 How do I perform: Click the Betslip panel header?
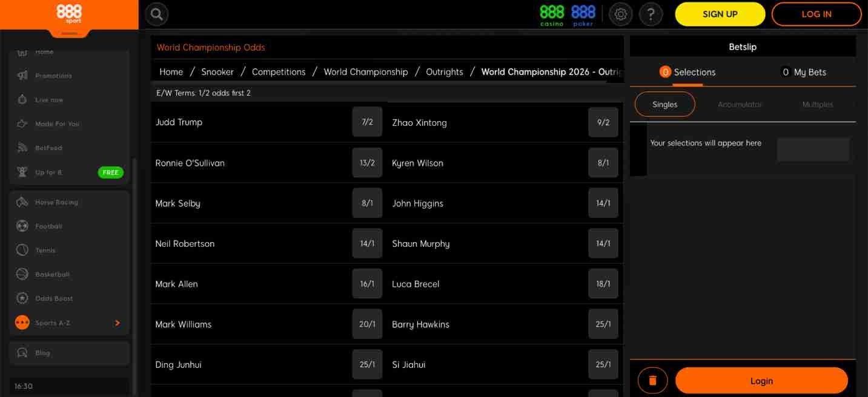pos(743,47)
